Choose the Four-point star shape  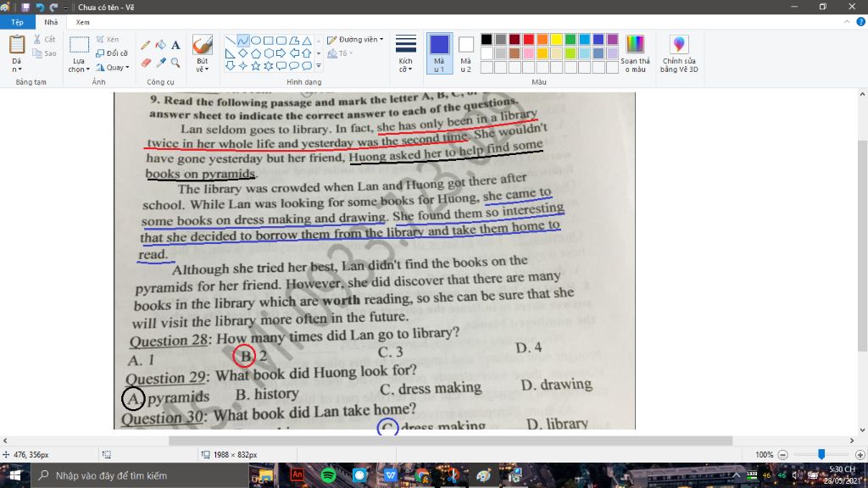243,66
